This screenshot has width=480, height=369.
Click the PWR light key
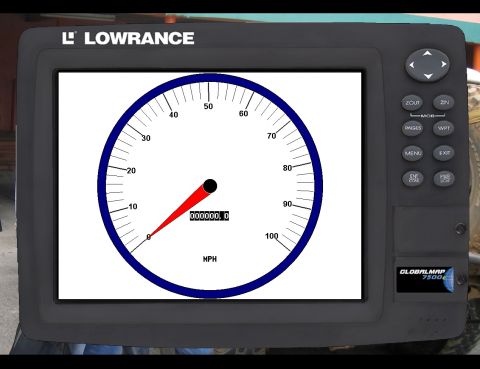tap(445, 178)
